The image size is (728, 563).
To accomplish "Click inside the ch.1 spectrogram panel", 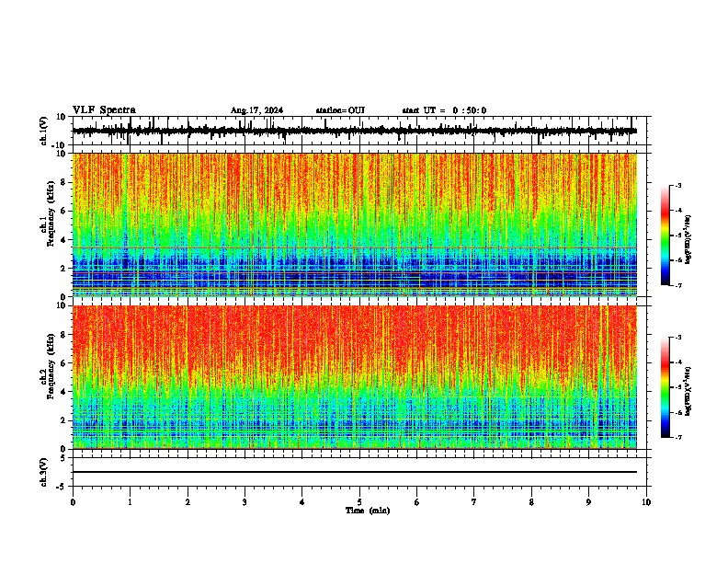I will point(355,224).
